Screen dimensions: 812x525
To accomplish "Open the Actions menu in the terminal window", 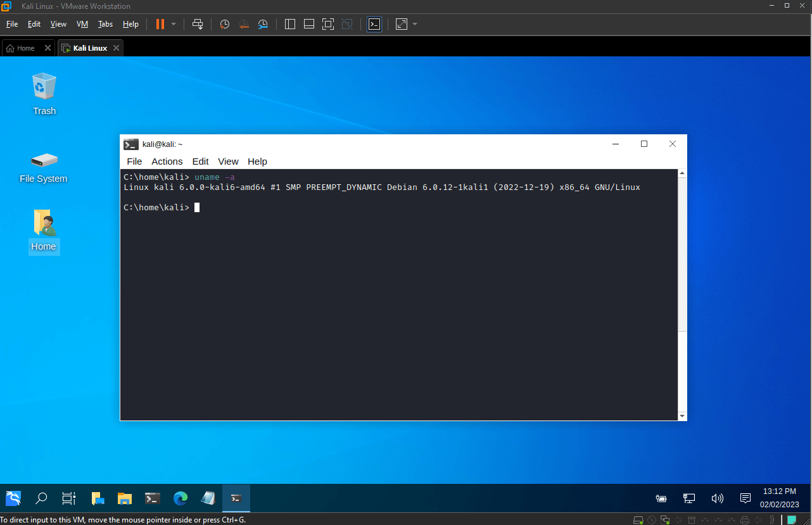I will (167, 161).
